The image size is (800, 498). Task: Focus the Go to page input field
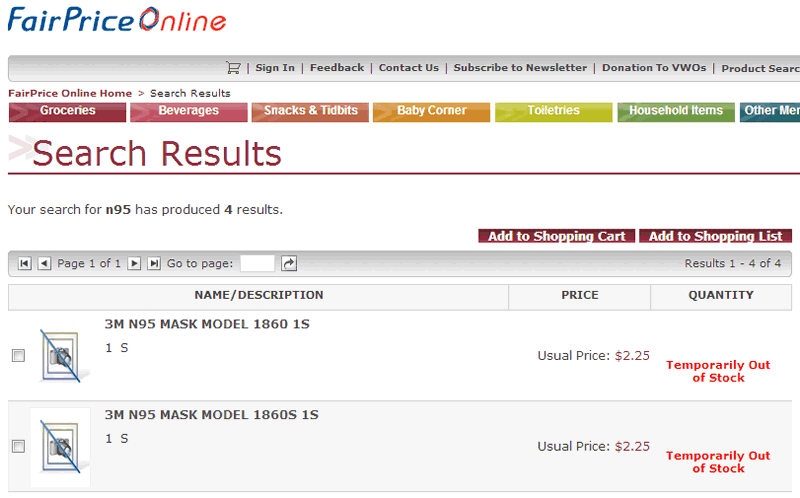coord(257,263)
